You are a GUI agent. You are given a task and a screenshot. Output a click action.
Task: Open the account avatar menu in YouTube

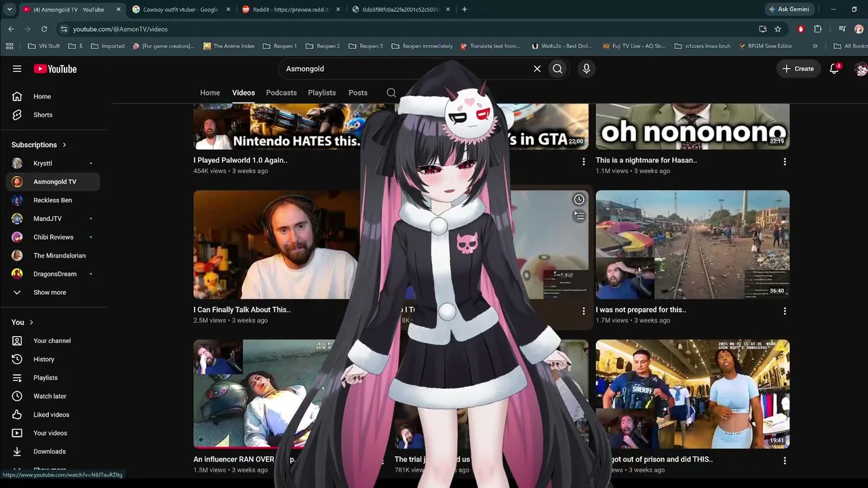(861, 68)
